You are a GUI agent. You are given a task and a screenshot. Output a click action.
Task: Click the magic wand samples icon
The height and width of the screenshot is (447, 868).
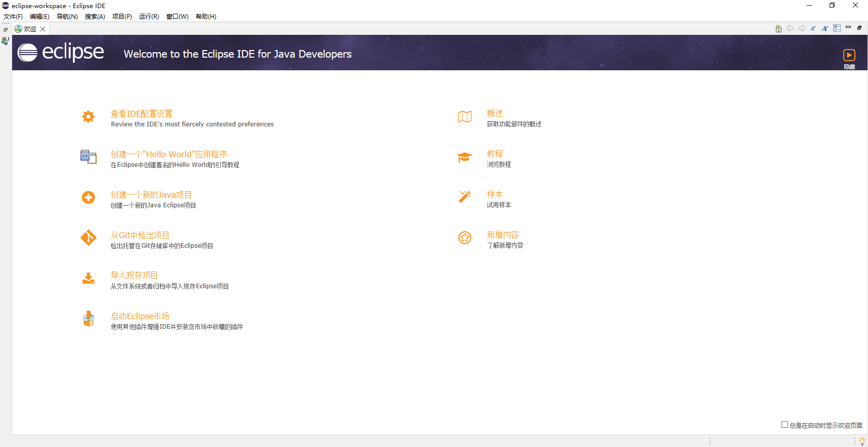click(x=464, y=197)
